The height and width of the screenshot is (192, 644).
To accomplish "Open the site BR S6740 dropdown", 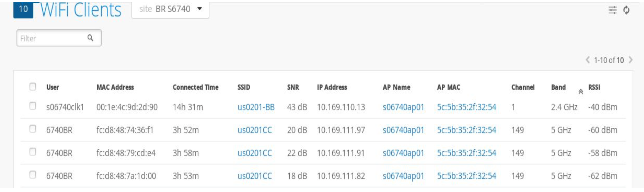I will click(x=170, y=9).
